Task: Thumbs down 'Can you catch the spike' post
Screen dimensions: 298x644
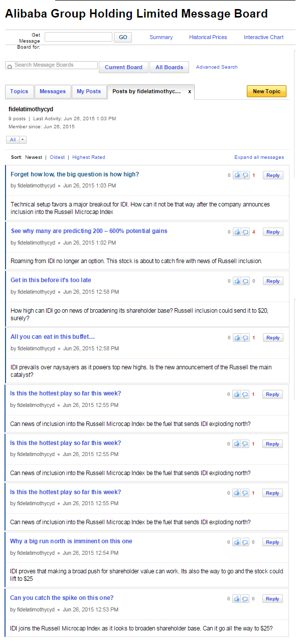Action: (x=245, y=599)
